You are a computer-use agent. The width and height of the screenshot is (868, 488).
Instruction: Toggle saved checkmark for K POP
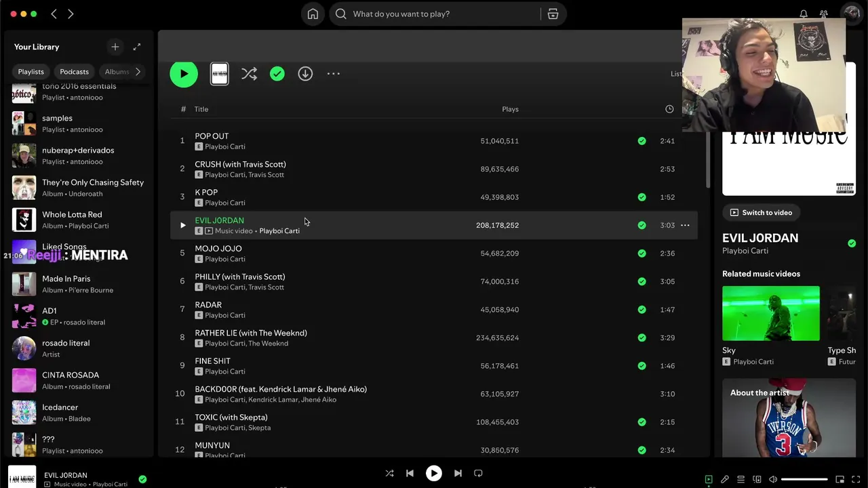pos(642,197)
